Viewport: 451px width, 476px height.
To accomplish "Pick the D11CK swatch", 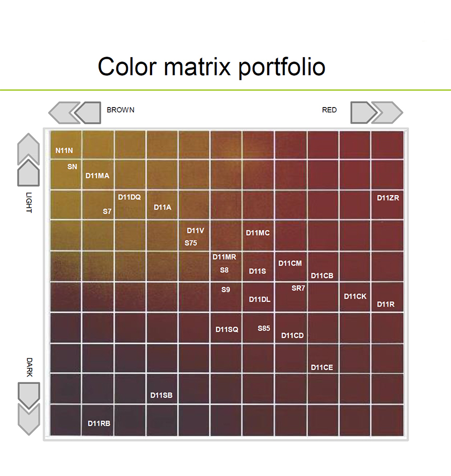I will (355, 297).
